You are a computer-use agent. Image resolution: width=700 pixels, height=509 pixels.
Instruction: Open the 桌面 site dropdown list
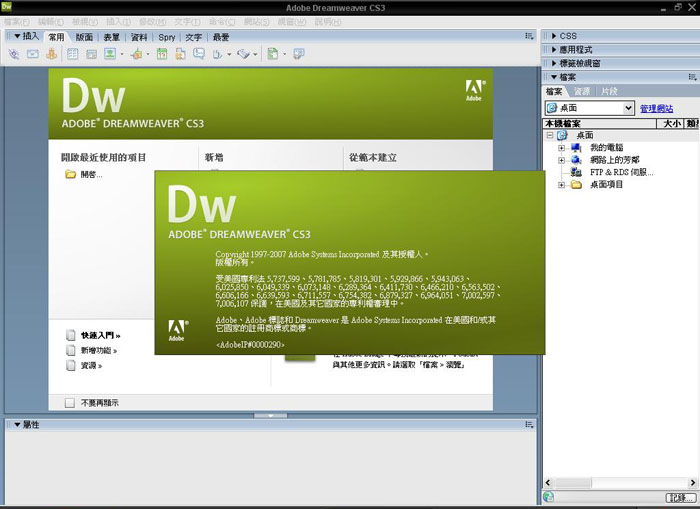pyautogui.click(x=628, y=108)
